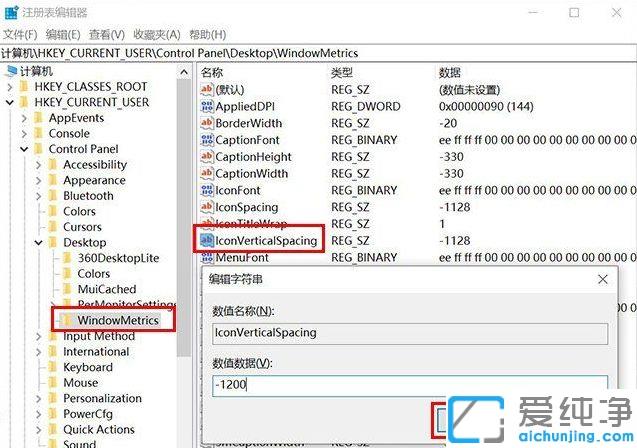Close the 编辑字符串 dialog
This screenshot has height=448, width=637.
(x=601, y=279)
